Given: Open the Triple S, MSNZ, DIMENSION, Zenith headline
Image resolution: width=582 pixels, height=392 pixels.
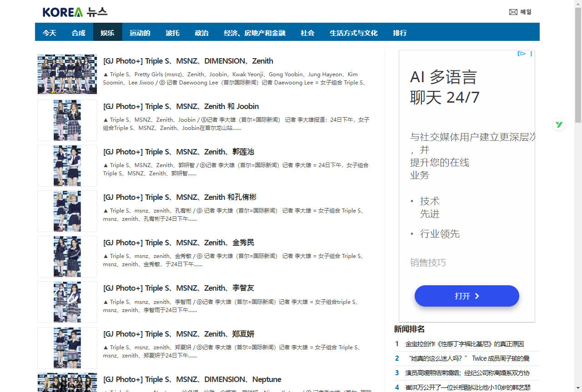Looking at the screenshot, I should pos(188,61).
